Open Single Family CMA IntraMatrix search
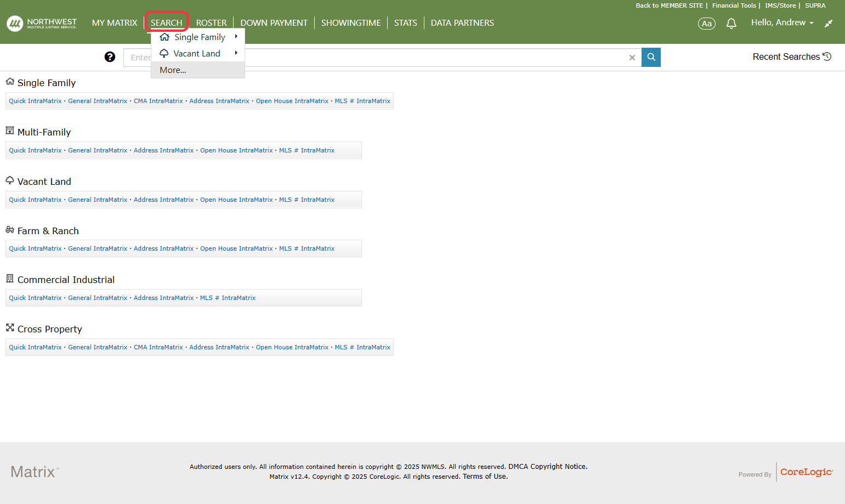845x504 pixels. pyautogui.click(x=158, y=101)
